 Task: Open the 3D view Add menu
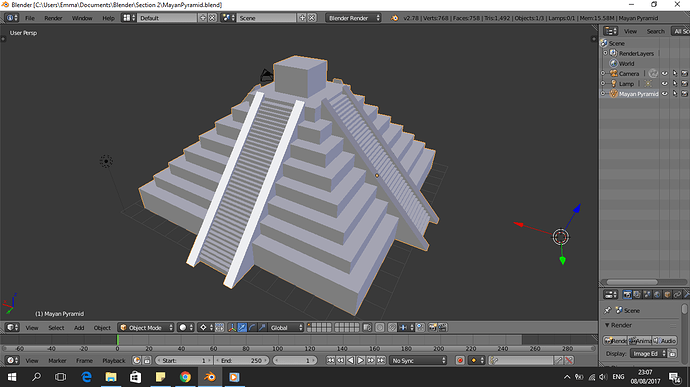(x=79, y=328)
